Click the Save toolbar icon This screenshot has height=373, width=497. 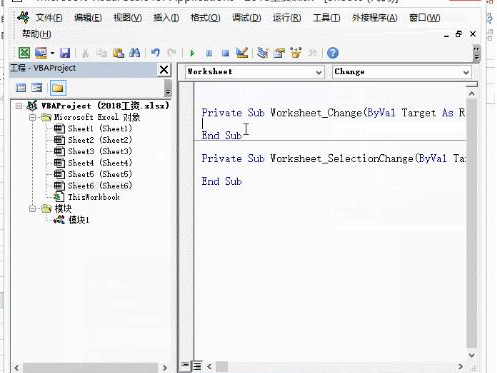click(x=65, y=53)
